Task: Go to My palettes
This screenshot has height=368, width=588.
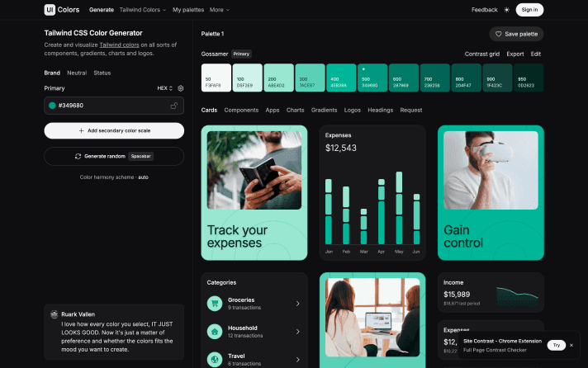Action: tap(188, 10)
